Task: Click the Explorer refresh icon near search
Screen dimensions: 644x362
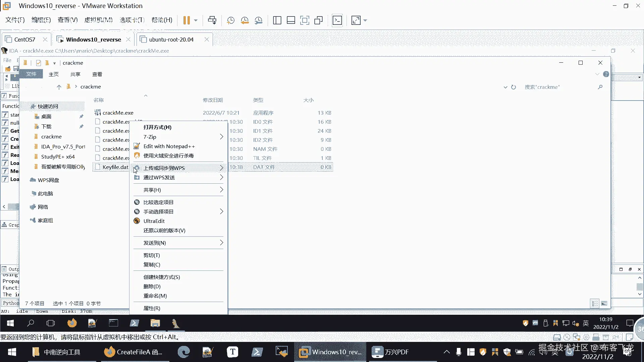Action: (514, 87)
